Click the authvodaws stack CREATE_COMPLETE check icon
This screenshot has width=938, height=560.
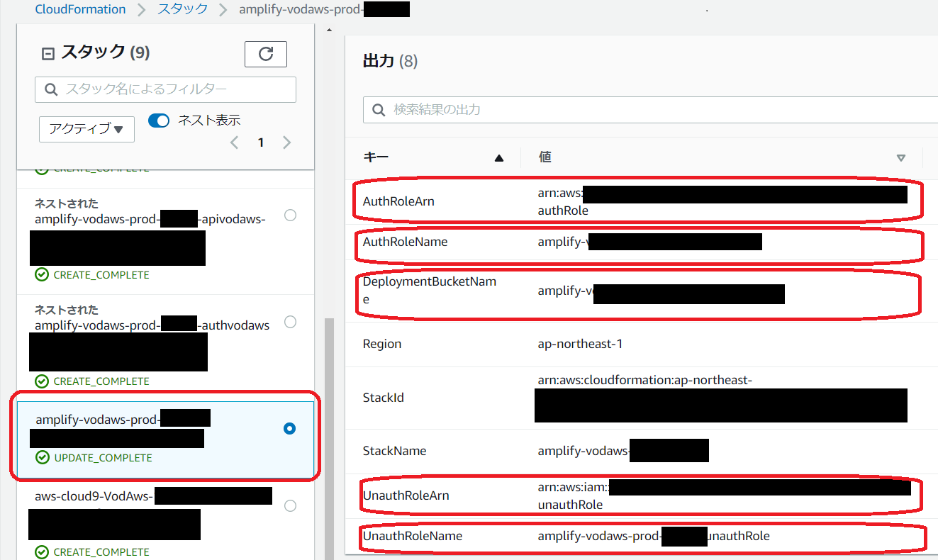tap(42, 381)
